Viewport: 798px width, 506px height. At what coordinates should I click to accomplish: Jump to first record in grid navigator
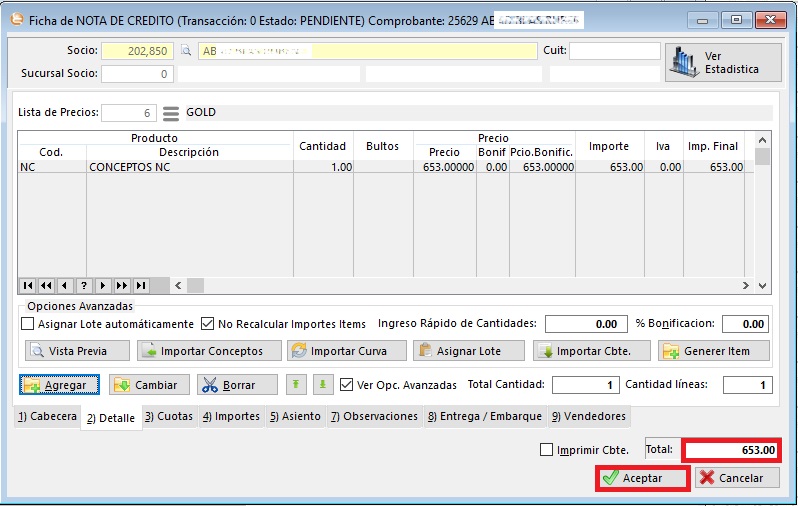click(x=27, y=286)
